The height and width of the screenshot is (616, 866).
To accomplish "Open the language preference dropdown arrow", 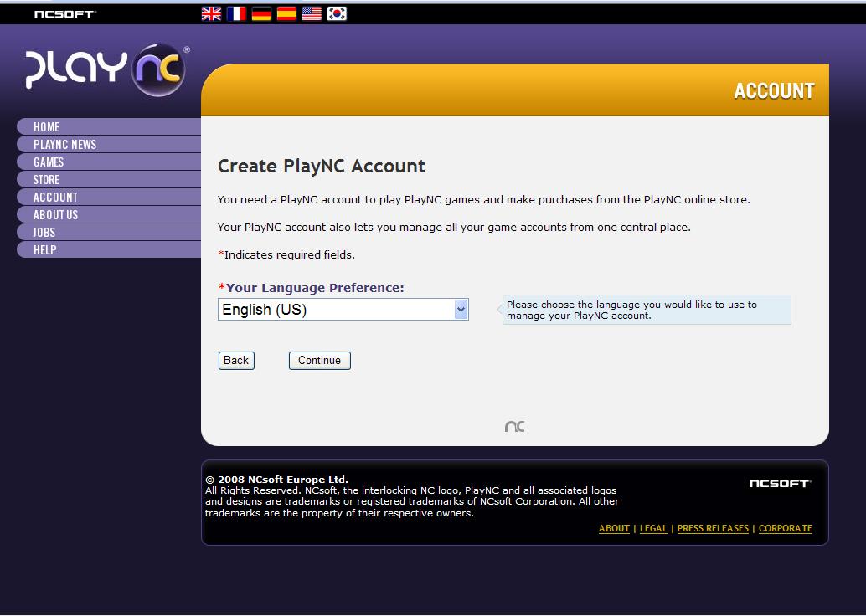I will coord(461,309).
